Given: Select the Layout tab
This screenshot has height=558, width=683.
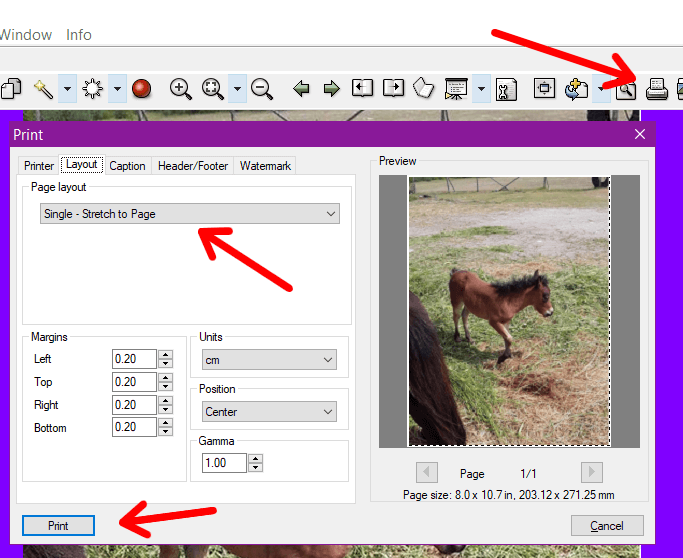Looking at the screenshot, I should pyautogui.click(x=81, y=165).
